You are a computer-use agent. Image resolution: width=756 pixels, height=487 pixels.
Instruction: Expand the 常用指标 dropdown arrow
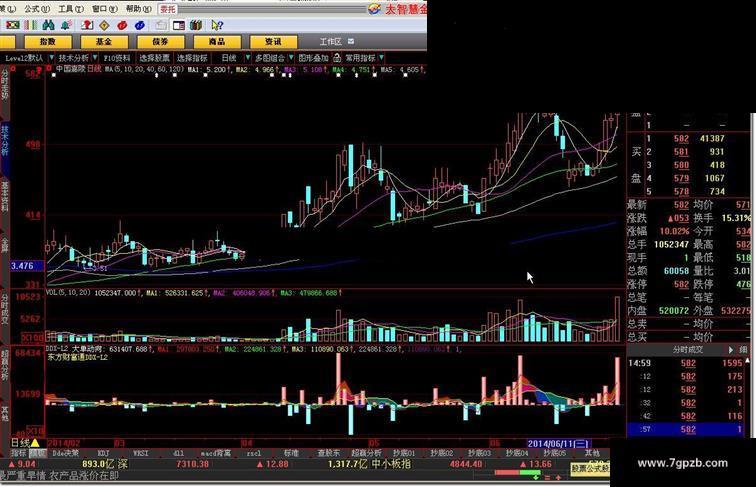point(381,58)
